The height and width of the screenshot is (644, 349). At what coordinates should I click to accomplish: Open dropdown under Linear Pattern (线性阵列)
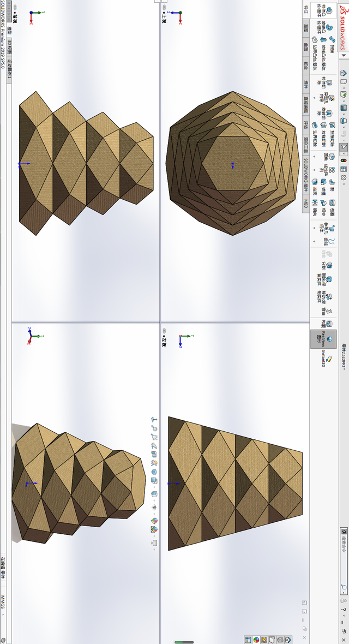(x=314, y=170)
